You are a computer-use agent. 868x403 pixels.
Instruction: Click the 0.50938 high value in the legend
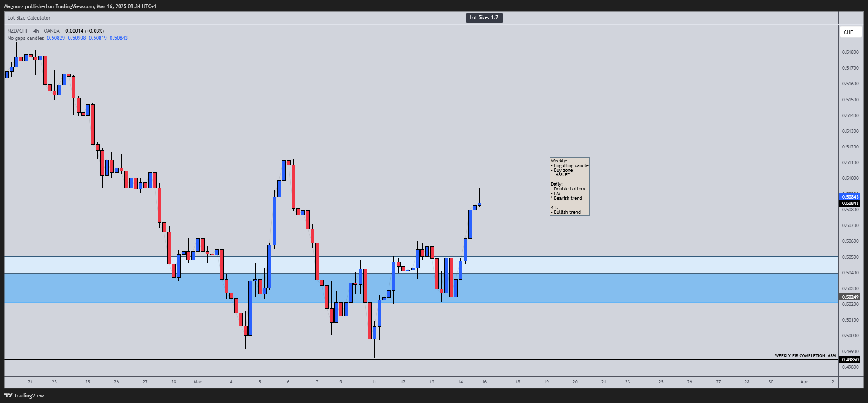click(x=77, y=38)
